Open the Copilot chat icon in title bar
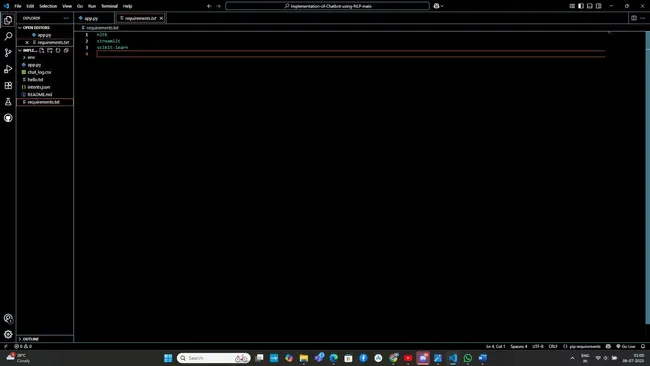Image resolution: width=650 pixels, height=366 pixels. (x=436, y=6)
